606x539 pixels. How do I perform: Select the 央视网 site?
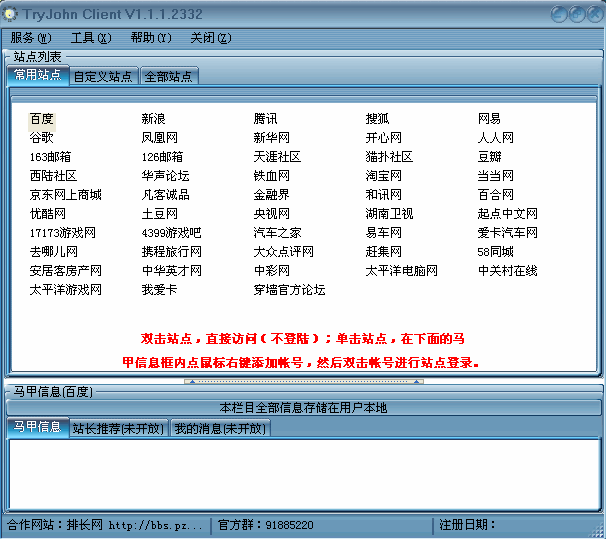(x=272, y=214)
